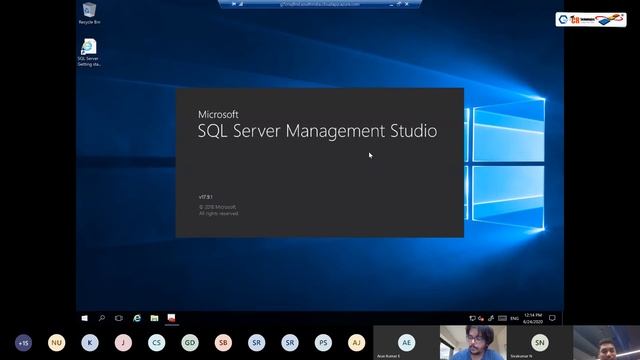Image resolution: width=640 pixels, height=360 pixels.
Task: Show connection info on remote desktop bar
Action: coord(241,4)
